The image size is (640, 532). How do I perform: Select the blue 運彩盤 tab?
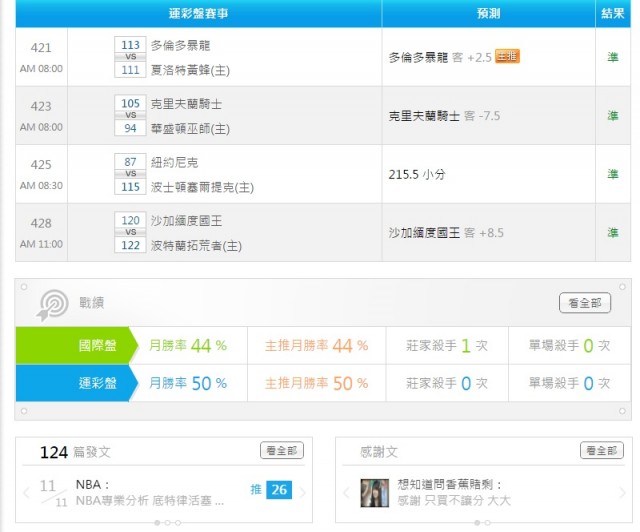[72, 383]
